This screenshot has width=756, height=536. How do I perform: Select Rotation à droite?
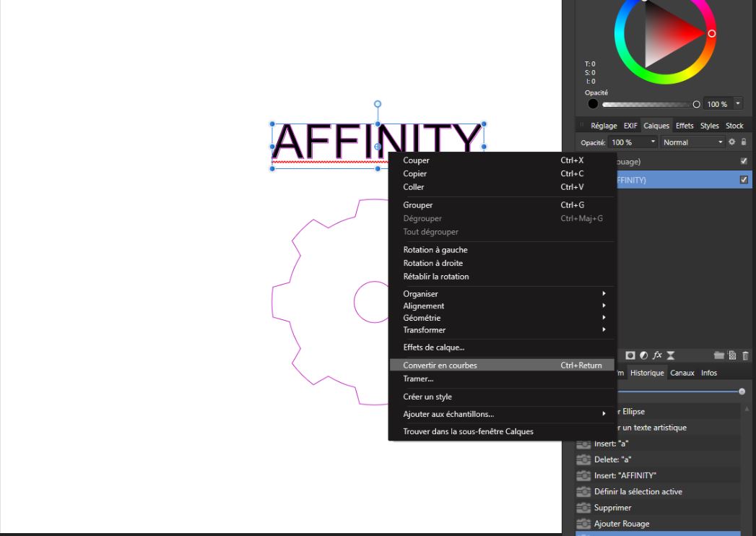tap(501, 263)
